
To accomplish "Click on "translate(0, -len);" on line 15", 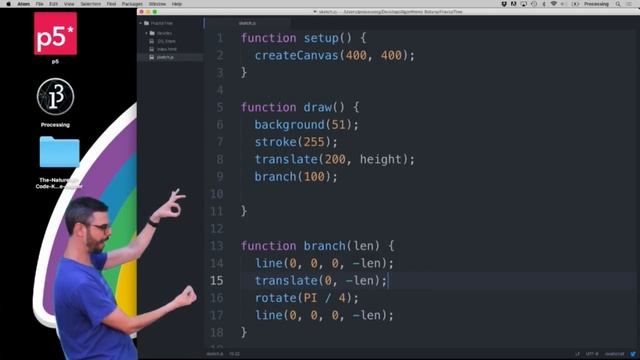I will pyautogui.click(x=321, y=281).
